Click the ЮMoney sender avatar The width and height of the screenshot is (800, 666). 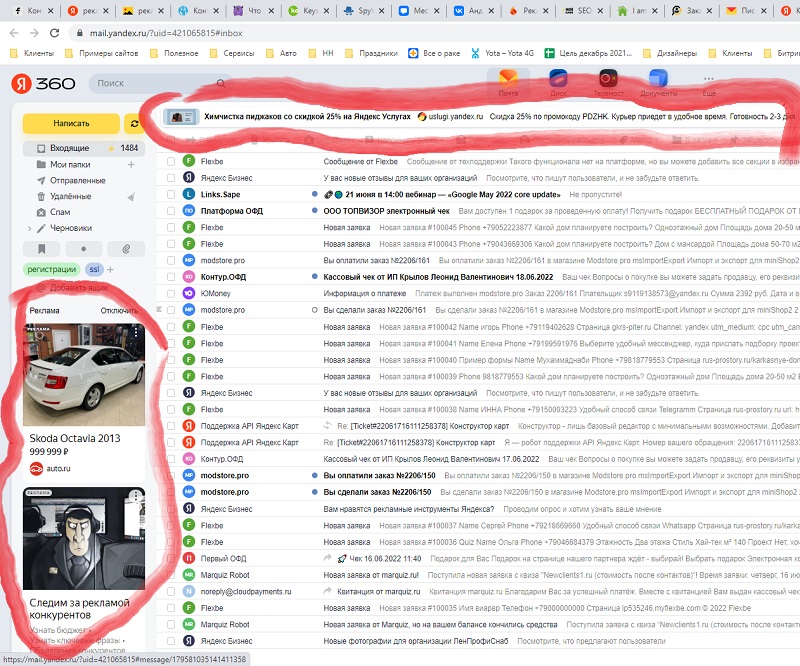[x=189, y=293]
